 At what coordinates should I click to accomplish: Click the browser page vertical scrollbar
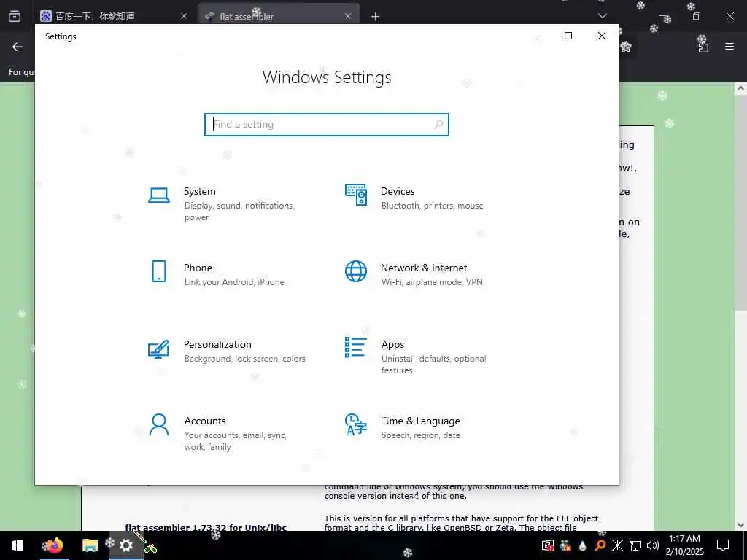[740, 305]
